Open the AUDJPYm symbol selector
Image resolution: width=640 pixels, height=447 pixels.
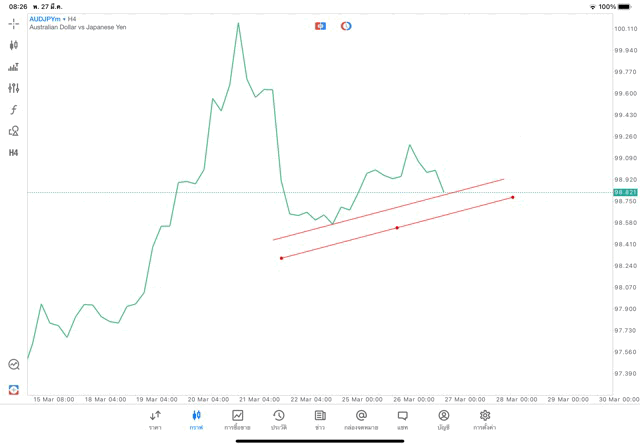click(x=45, y=18)
